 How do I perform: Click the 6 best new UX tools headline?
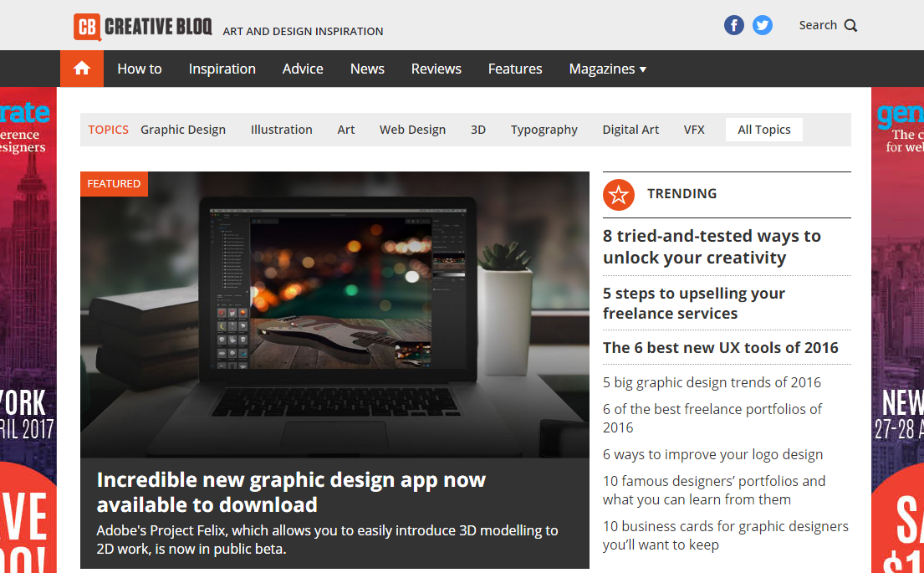click(721, 347)
